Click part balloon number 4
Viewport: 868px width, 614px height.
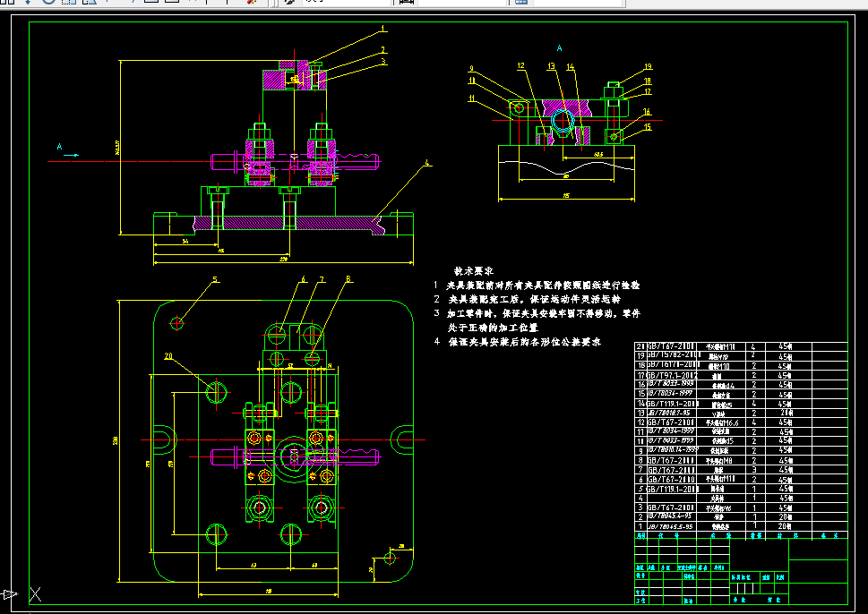click(x=426, y=163)
